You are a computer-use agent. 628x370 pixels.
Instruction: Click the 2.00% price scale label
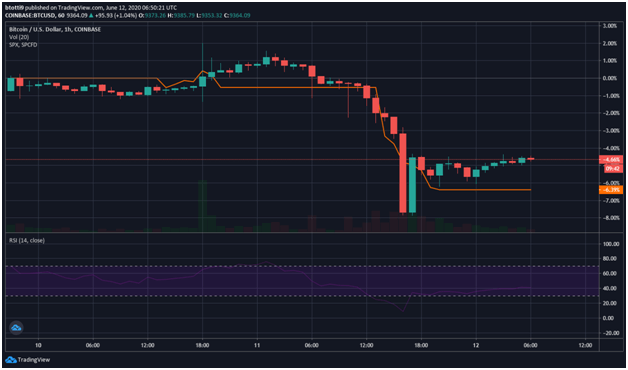click(x=610, y=43)
